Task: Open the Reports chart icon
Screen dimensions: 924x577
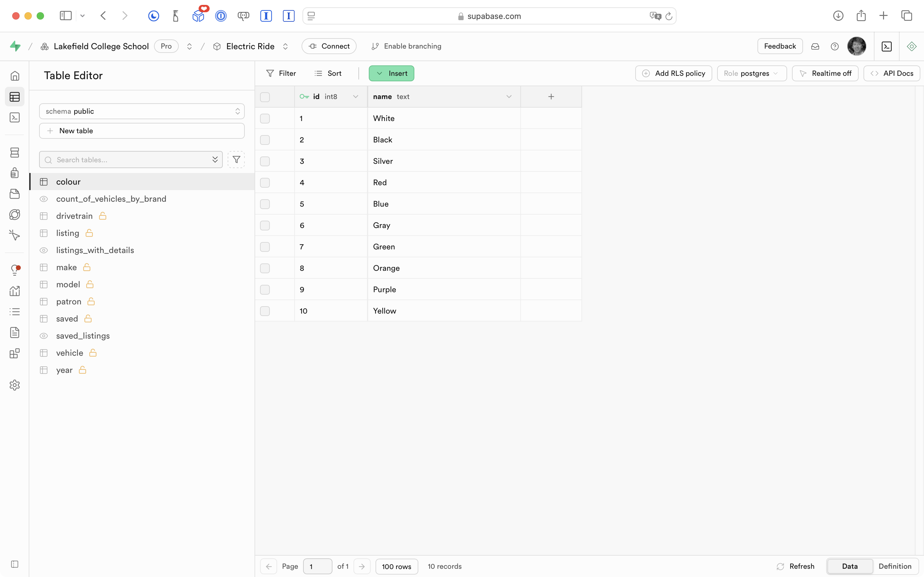Action: [14, 291]
